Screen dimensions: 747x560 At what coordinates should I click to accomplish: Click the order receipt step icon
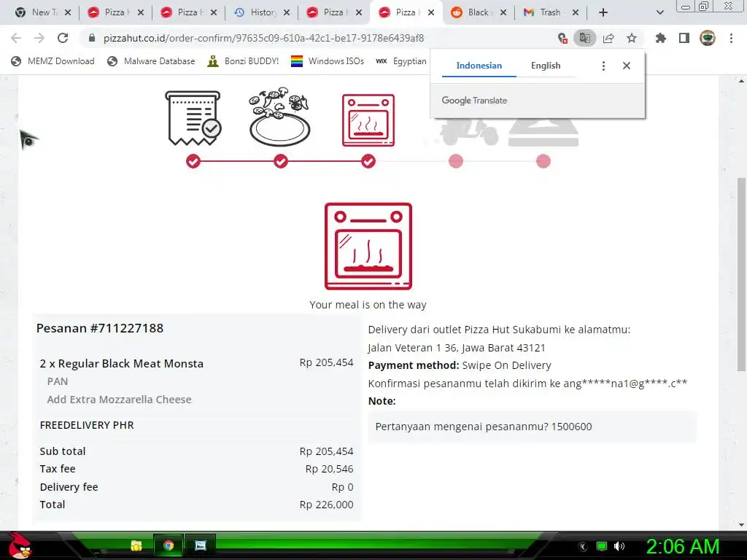[193, 119]
